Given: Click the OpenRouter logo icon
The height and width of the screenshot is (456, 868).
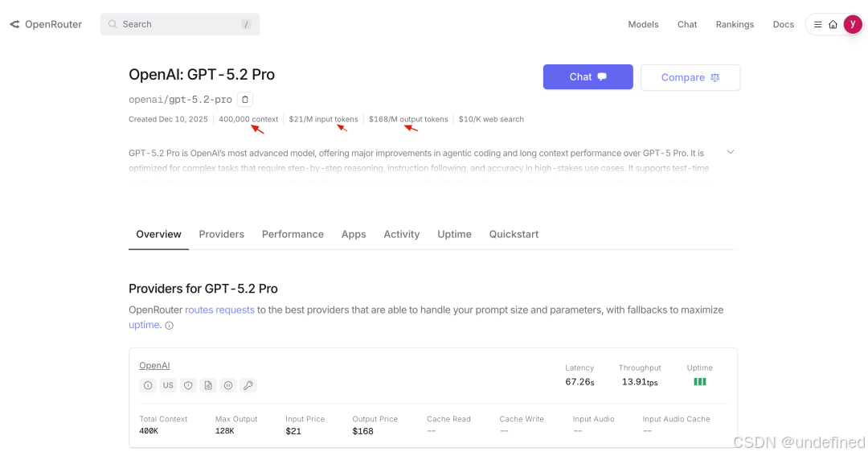Looking at the screenshot, I should 15,24.
